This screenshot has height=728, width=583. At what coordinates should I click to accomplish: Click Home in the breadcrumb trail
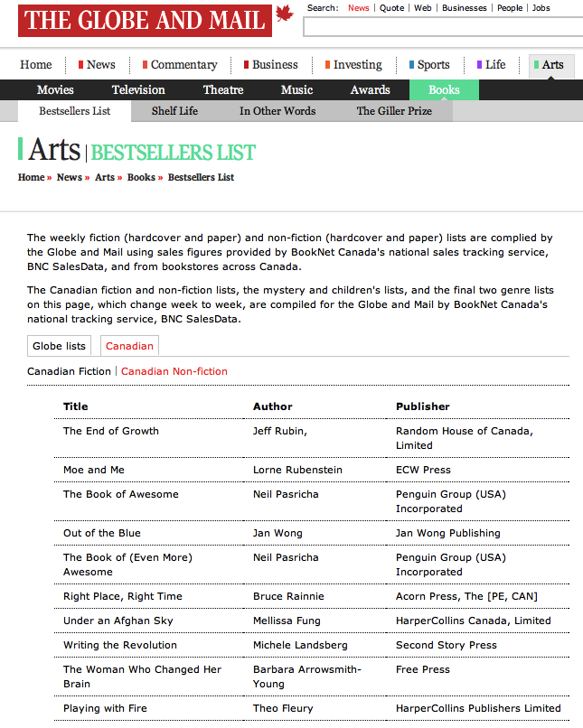point(31,177)
